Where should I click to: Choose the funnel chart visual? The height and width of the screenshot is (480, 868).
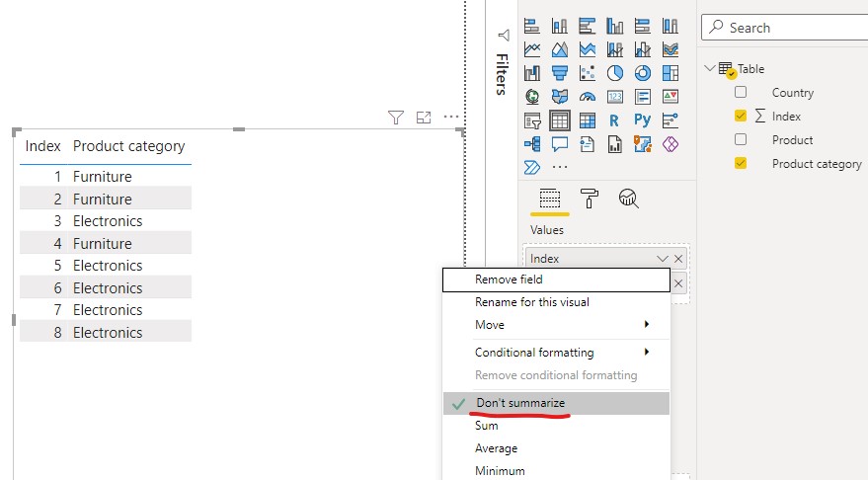(560, 73)
